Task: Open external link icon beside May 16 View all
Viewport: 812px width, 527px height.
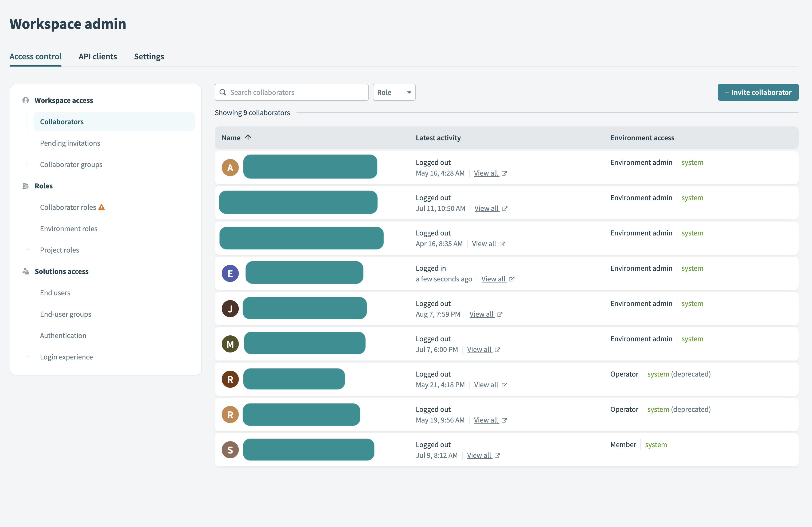Action: coord(505,173)
